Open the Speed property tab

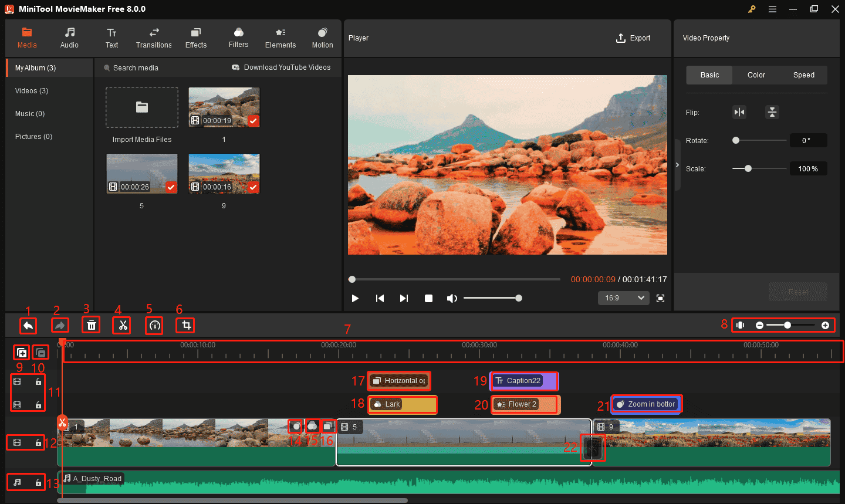point(804,75)
